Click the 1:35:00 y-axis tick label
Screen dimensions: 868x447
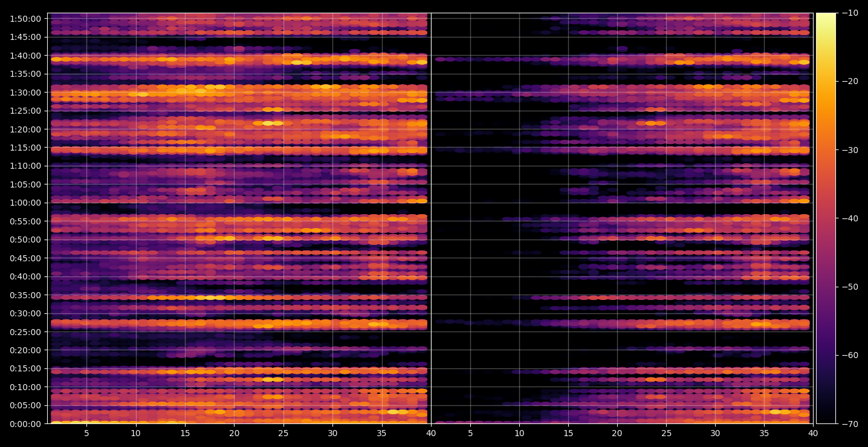coord(25,74)
